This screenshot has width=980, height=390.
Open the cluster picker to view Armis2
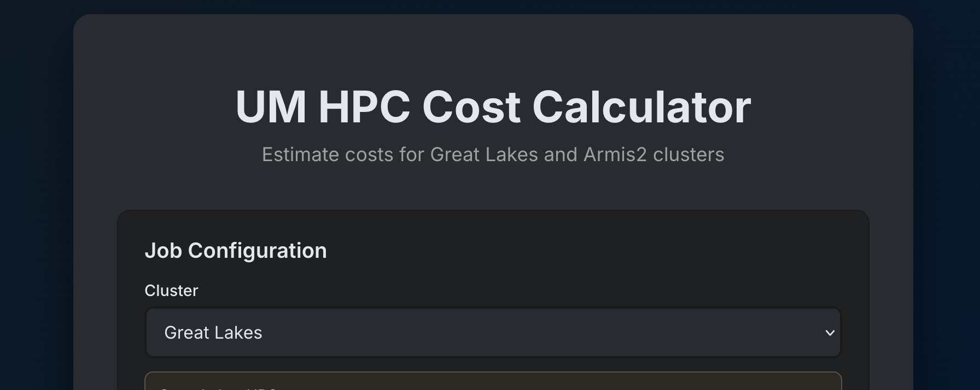pos(492,332)
